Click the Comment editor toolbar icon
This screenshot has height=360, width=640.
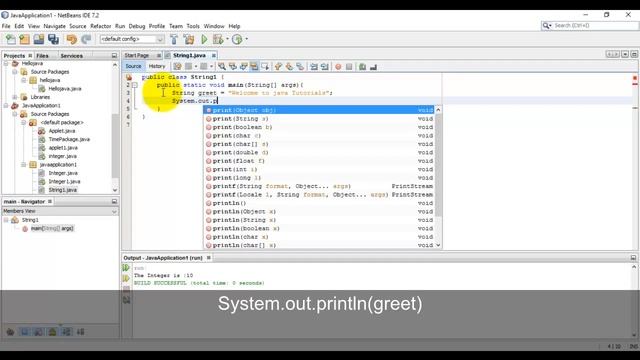pos(362,67)
